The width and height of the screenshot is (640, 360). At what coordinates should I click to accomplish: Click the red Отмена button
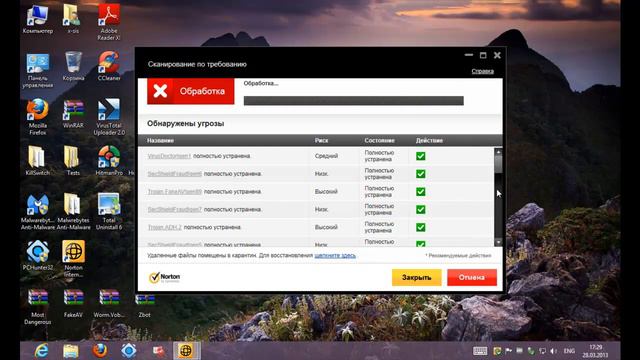[472, 278]
